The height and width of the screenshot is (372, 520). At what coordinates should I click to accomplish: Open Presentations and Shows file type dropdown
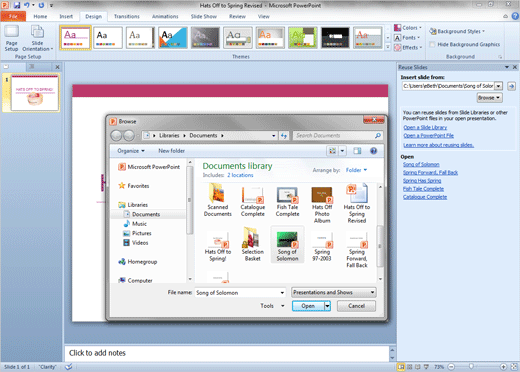pyautogui.click(x=334, y=292)
